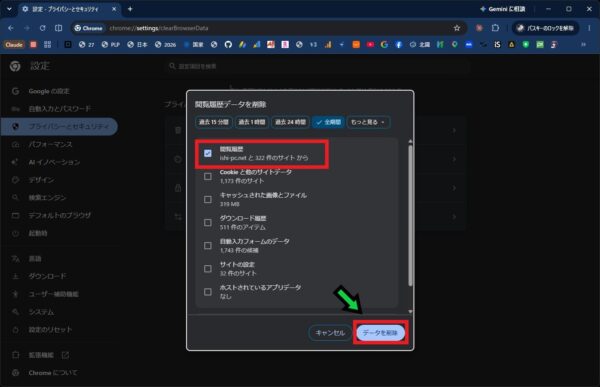Open システム settings in the sidebar
Screen dimensions: 600x387
(41, 312)
